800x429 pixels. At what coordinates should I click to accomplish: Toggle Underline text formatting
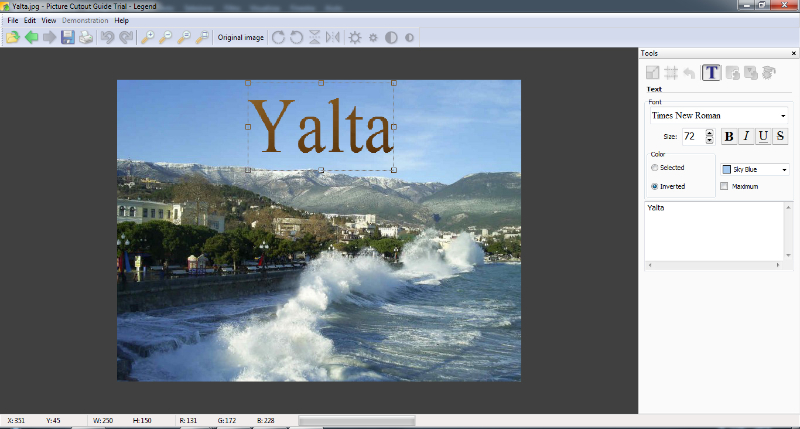click(x=763, y=136)
